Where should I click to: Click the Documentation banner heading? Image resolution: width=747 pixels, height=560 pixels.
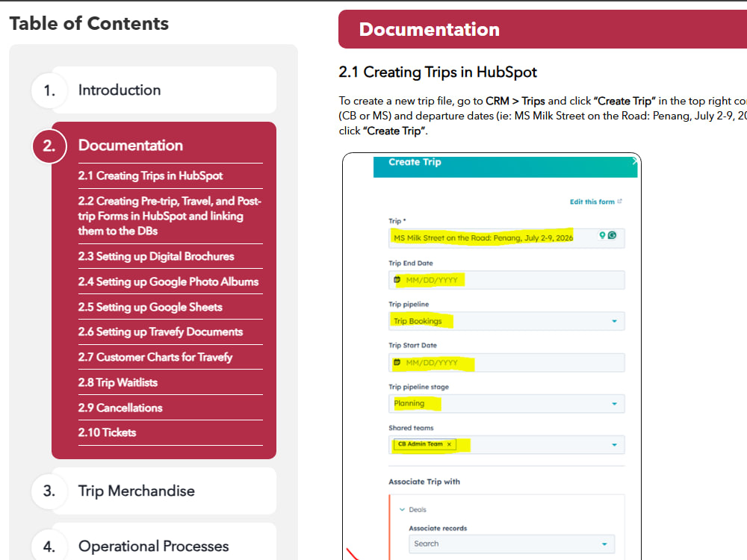pyautogui.click(x=430, y=30)
